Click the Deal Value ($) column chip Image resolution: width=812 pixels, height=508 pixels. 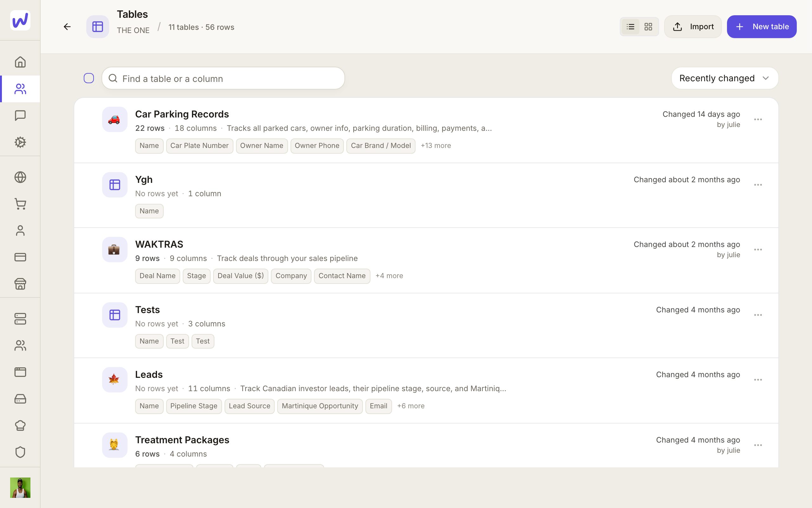240,276
